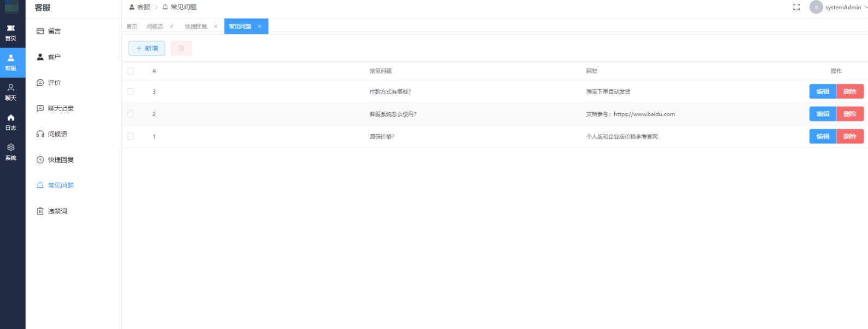The image size is (868, 329).
Task: Click the reply containing https://www.baidu.com
Action: coord(631,114)
